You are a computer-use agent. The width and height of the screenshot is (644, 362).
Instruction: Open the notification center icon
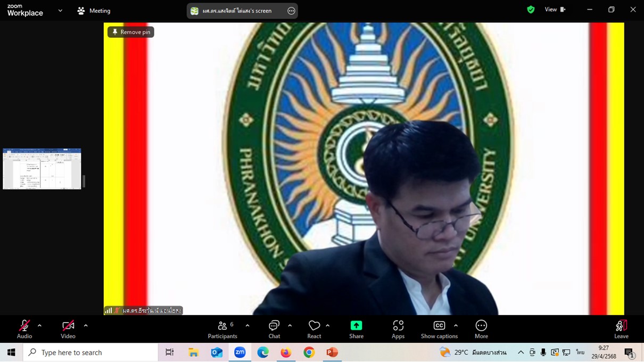[x=630, y=352]
